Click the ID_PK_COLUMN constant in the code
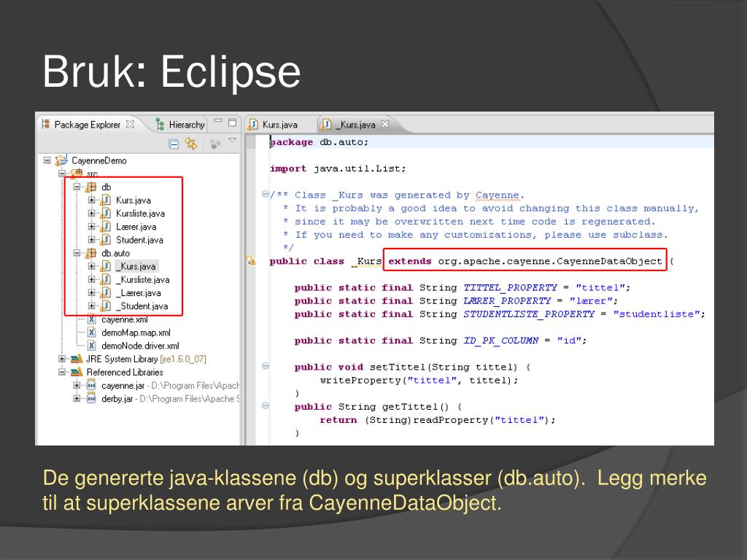 click(500, 341)
